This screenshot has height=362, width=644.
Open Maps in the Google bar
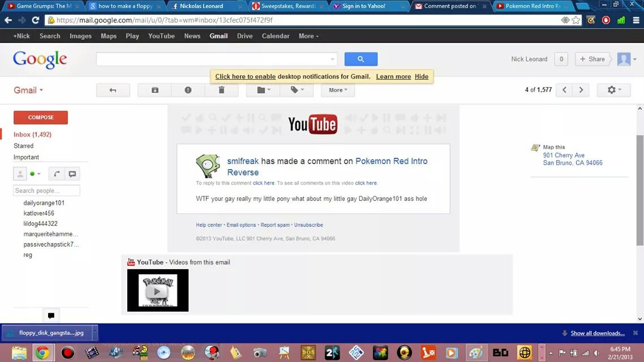point(109,36)
